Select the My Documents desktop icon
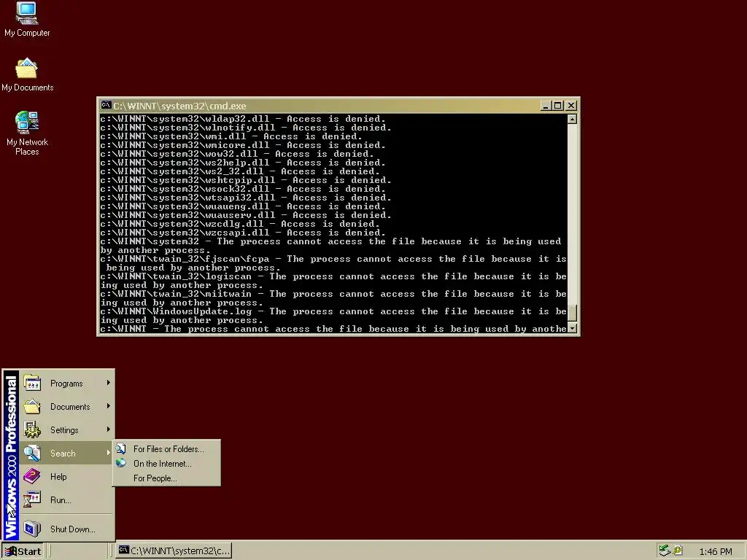 (27, 75)
